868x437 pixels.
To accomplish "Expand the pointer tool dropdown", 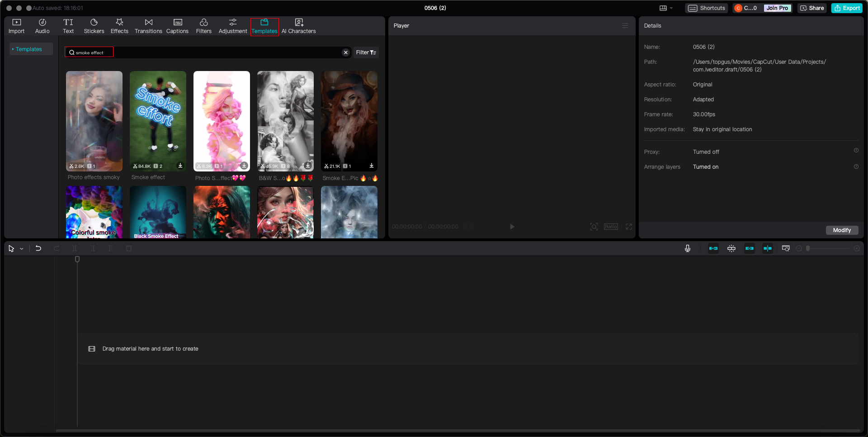I will [x=21, y=249].
